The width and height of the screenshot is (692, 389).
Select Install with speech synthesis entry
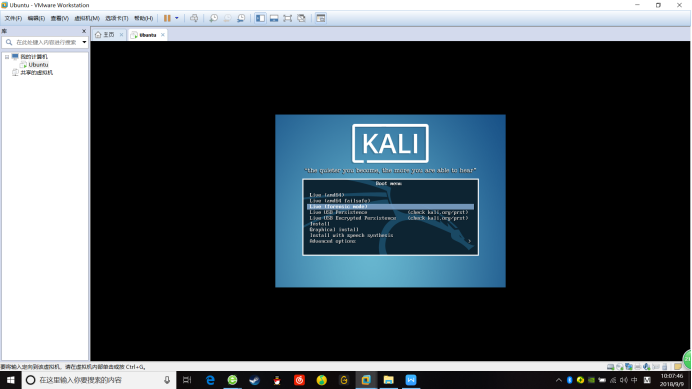pos(351,235)
